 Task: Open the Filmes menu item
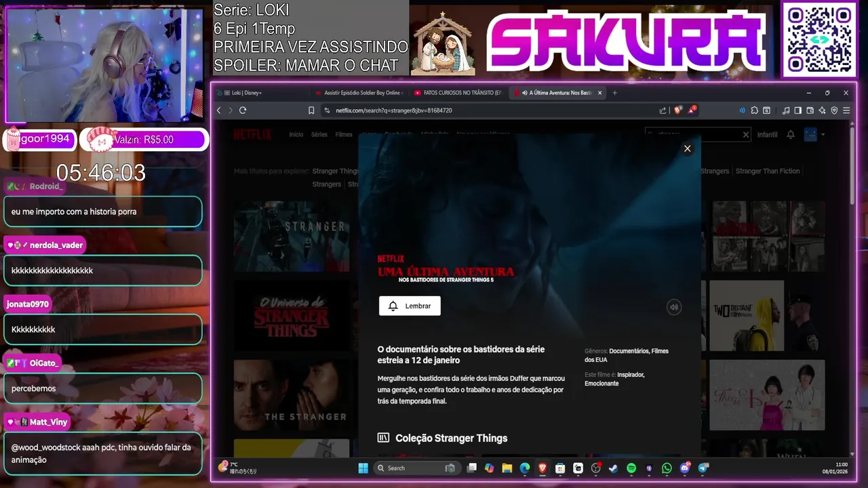pos(344,135)
